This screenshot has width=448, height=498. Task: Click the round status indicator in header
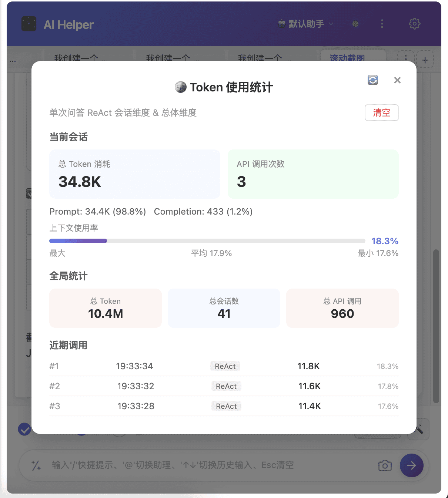pos(355,24)
